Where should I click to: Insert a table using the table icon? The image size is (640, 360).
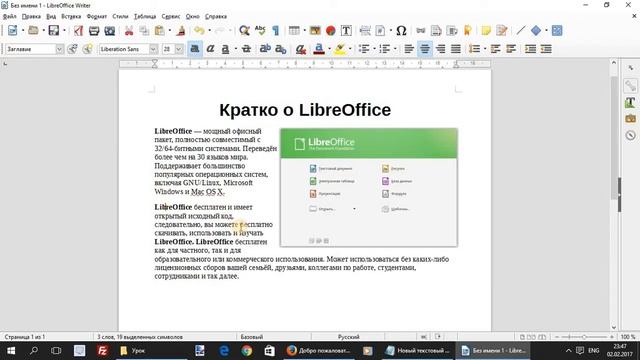pos(294,31)
